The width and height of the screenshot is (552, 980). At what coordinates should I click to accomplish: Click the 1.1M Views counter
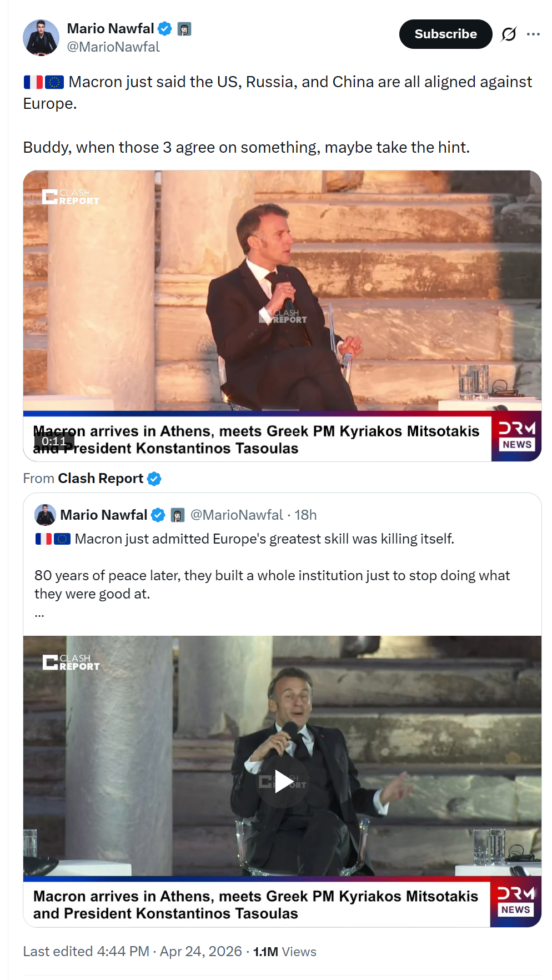tap(285, 952)
